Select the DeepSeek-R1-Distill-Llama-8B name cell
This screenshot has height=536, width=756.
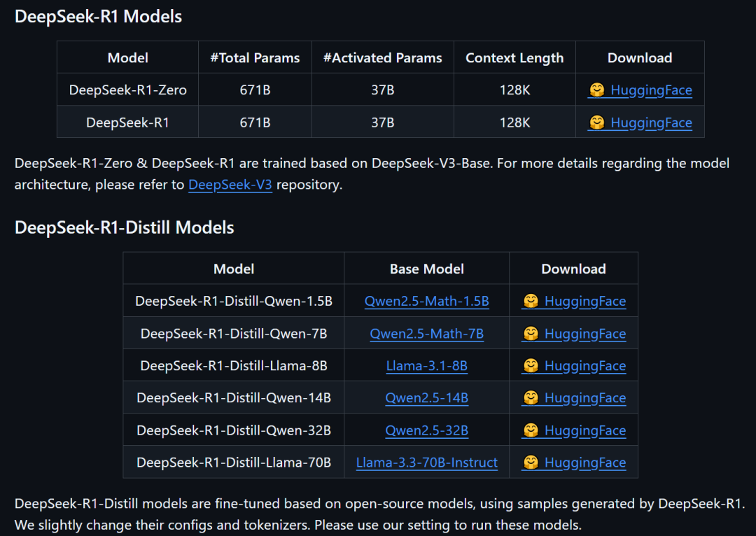[234, 365]
